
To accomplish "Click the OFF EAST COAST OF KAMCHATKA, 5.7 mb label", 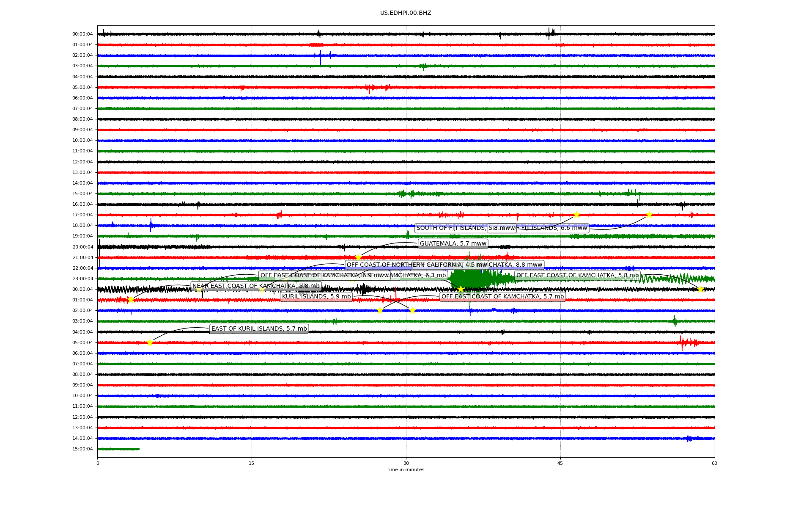I will 502,297.
